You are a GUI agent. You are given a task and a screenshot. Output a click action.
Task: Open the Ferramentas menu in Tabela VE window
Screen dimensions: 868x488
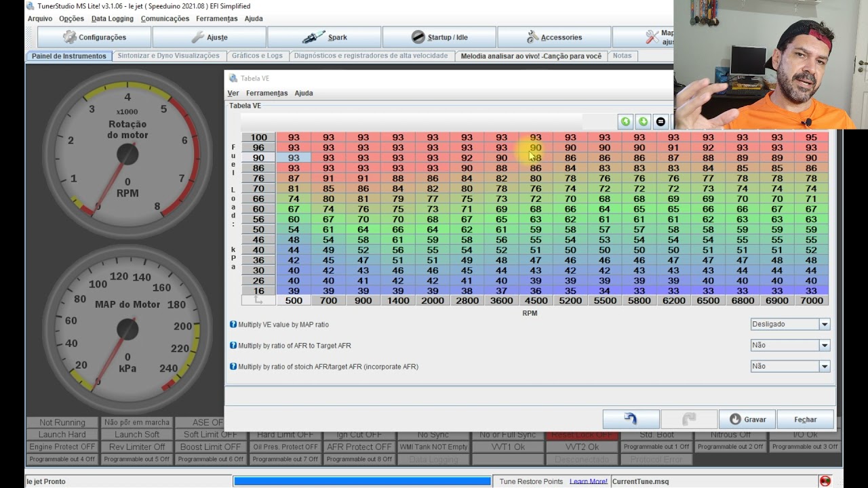pos(267,94)
